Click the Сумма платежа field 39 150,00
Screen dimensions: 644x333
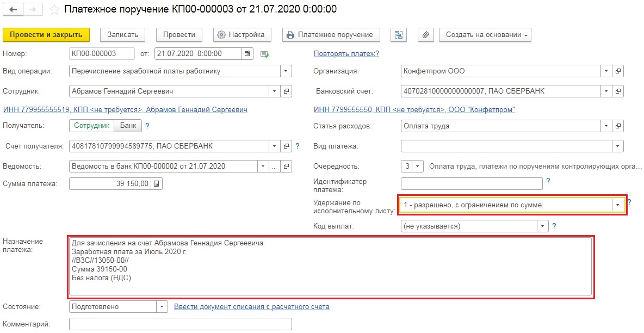110,184
